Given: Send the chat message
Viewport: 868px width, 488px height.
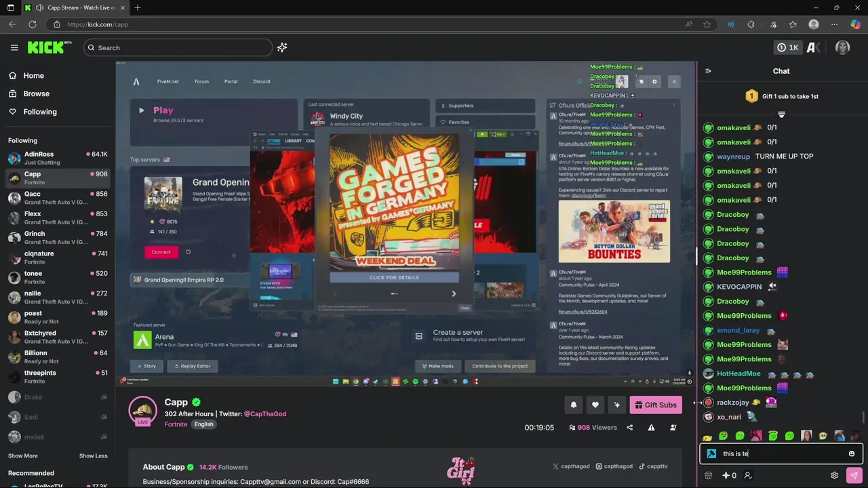Looking at the screenshot, I should point(854,476).
